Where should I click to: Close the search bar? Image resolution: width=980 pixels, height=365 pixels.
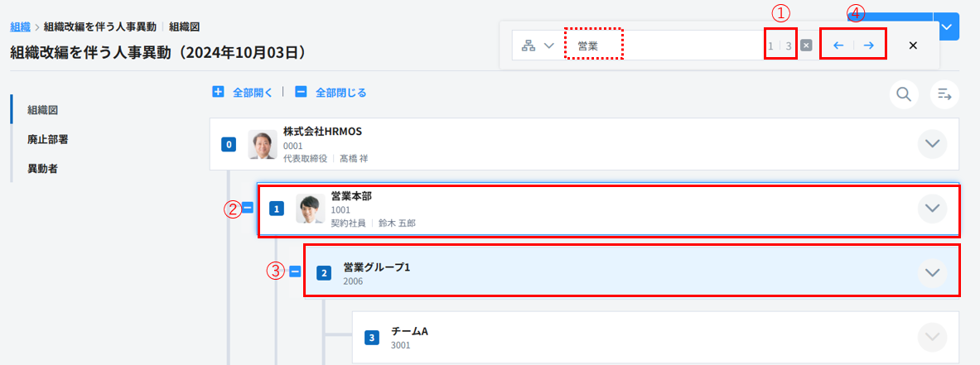pyautogui.click(x=913, y=46)
